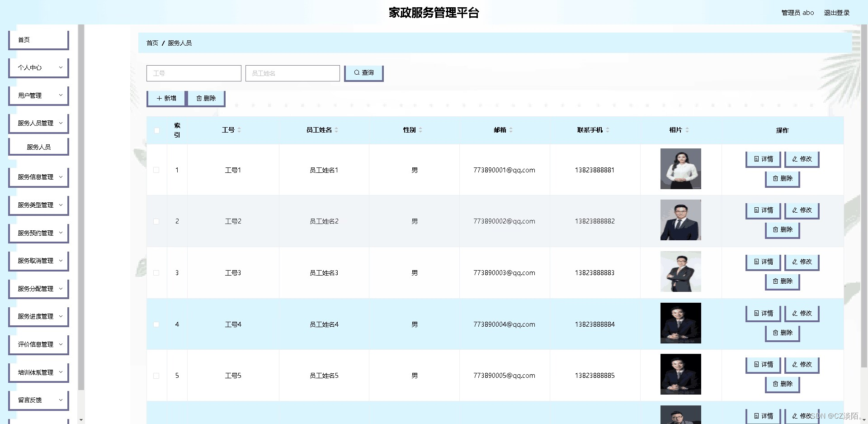Expand 用户管理 sidebar menu
The image size is (868, 424).
(x=38, y=95)
